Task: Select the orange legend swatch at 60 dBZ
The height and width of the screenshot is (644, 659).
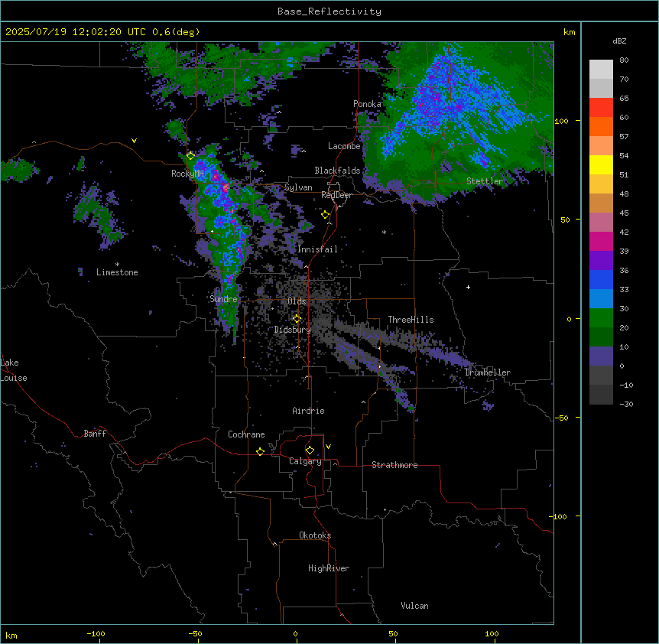Action: [x=601, y=126]
